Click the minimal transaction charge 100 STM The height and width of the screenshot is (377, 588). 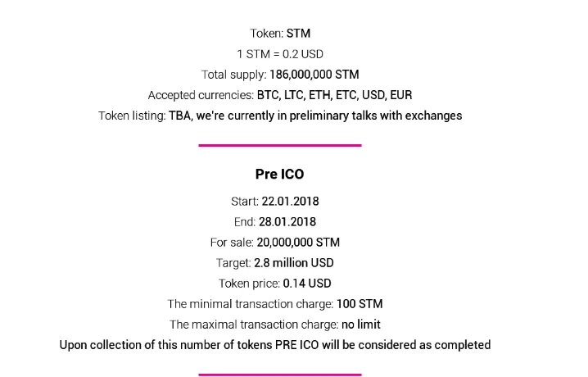point(360,304)
